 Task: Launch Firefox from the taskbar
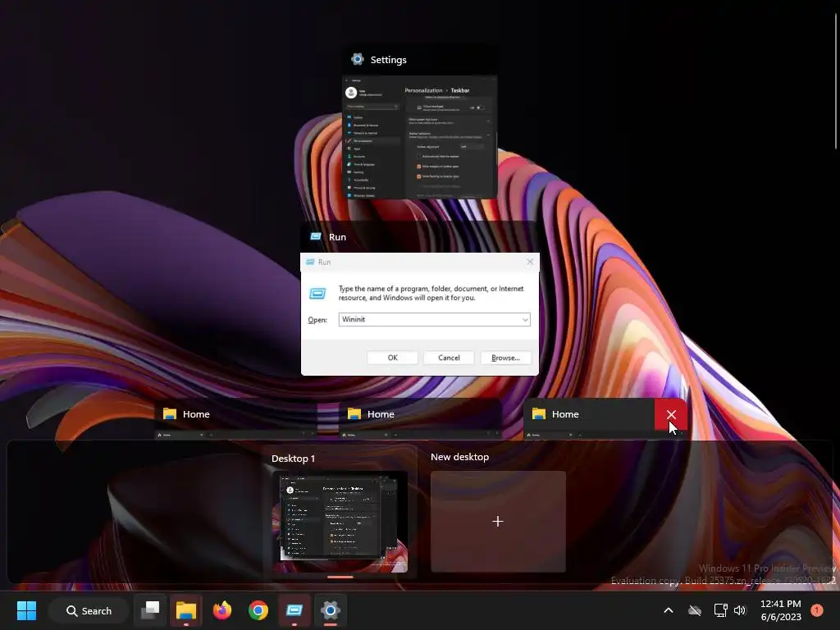(221, 610)
